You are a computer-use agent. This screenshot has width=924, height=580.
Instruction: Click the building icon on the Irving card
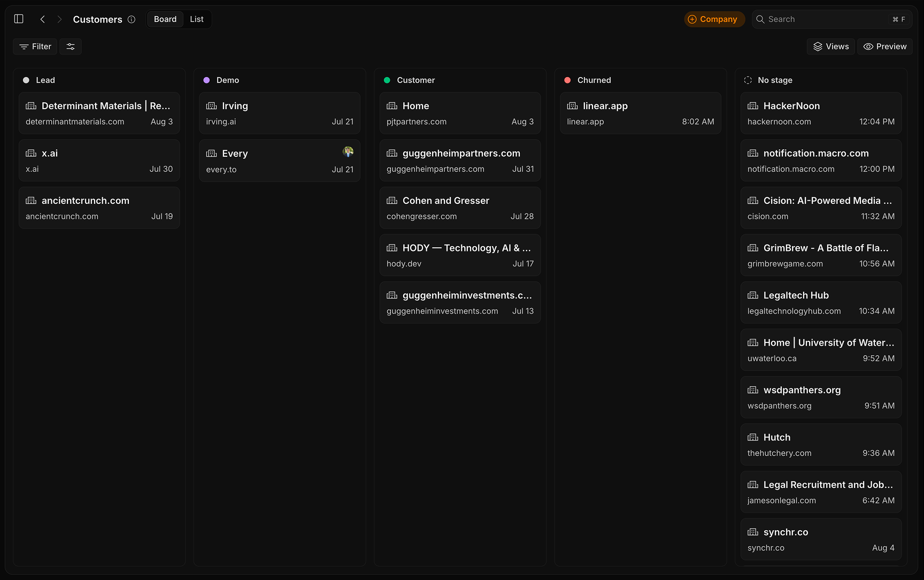pyautogui.click(x=212, y=106)
